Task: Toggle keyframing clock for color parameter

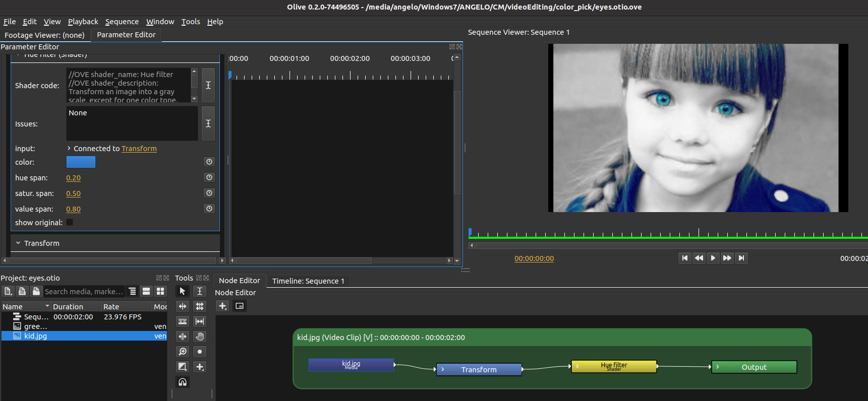Action: (209, 162)
